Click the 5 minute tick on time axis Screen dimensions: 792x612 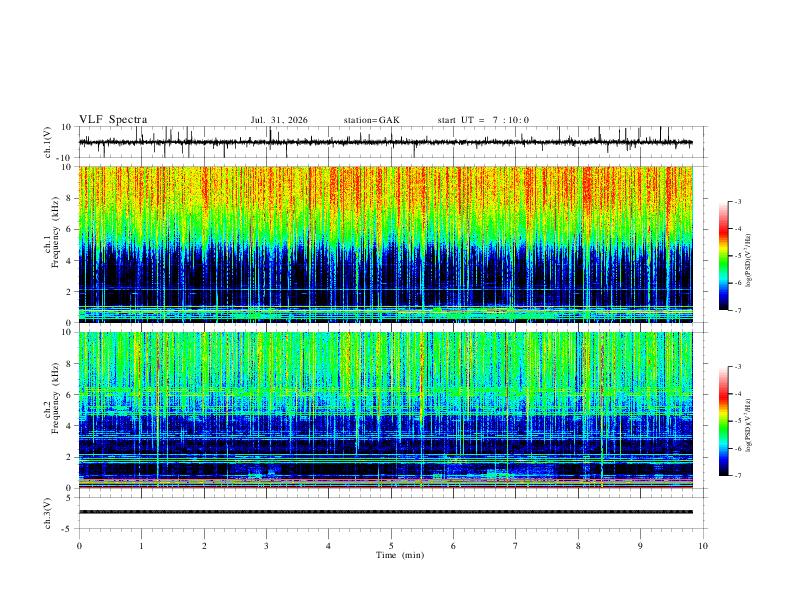391,546
